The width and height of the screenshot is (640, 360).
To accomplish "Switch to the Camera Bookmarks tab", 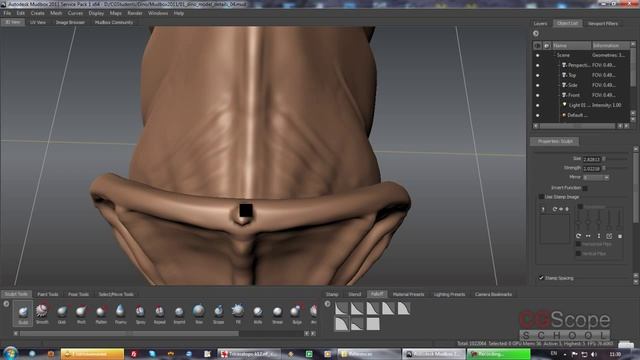I will point(493,294).
